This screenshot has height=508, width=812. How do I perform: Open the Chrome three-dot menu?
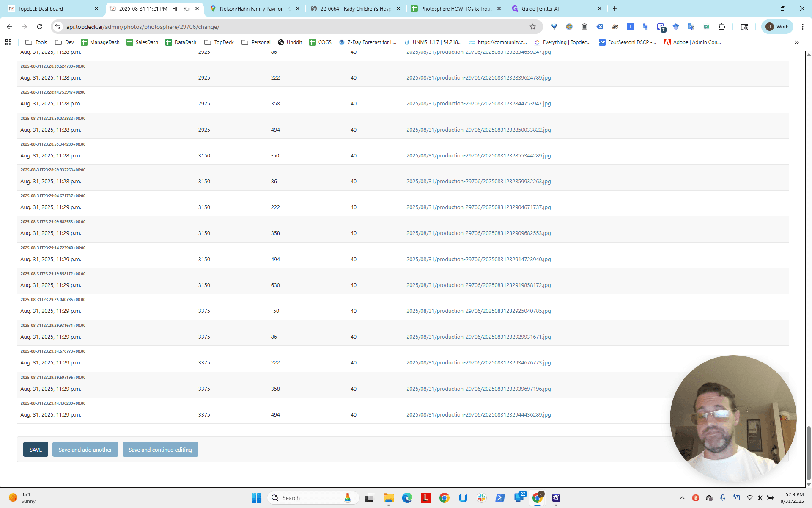[x=802, y=27]
